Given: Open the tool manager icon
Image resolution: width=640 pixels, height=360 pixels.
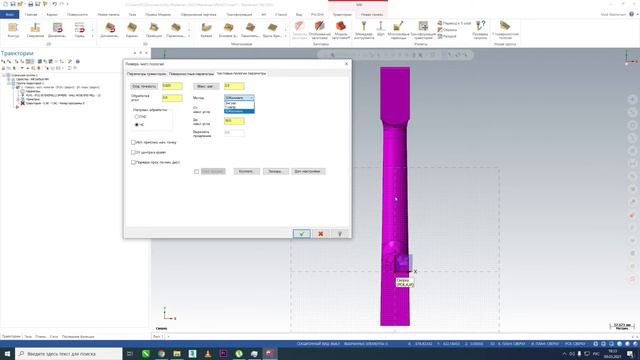Looking at the screenshot, I should click(364, 29).
